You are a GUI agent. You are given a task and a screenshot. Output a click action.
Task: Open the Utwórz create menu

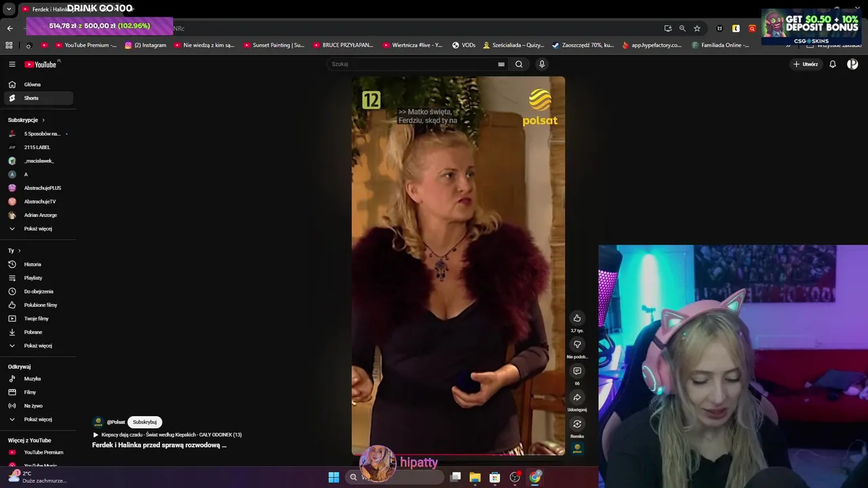(x=806, y=64)
